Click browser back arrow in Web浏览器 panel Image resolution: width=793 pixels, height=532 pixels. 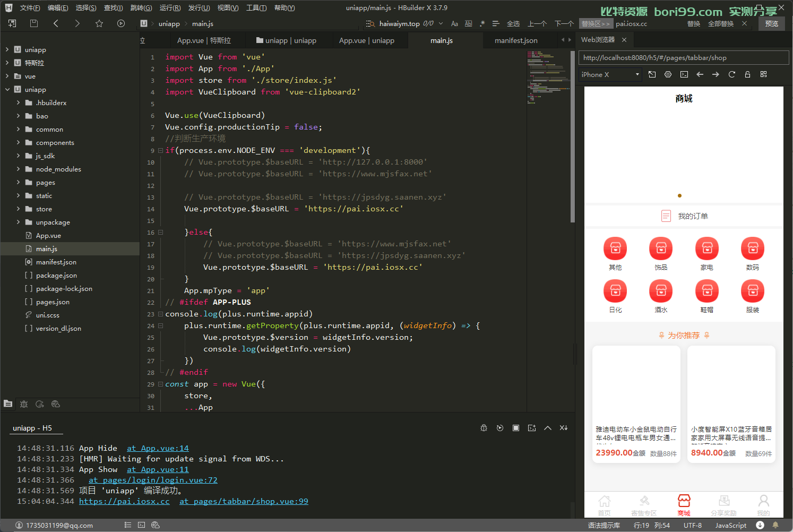pyautogui.click(x=700, y=74)
